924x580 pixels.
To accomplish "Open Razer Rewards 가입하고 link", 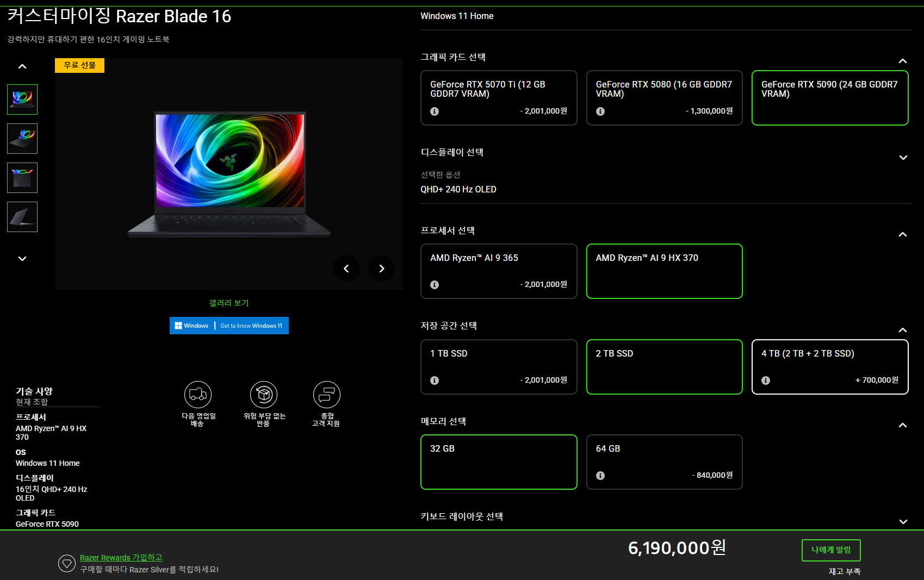I will pyautogui.click(x=121, y=557).
